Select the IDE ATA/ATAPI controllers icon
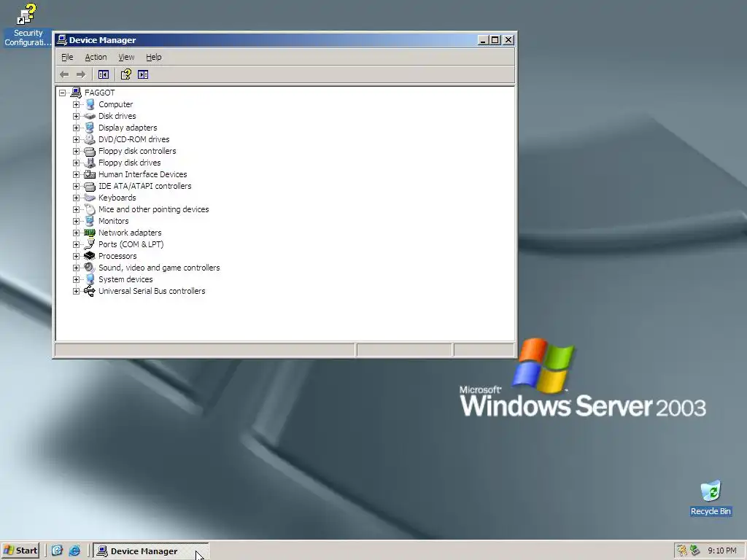 coord(90,186)
